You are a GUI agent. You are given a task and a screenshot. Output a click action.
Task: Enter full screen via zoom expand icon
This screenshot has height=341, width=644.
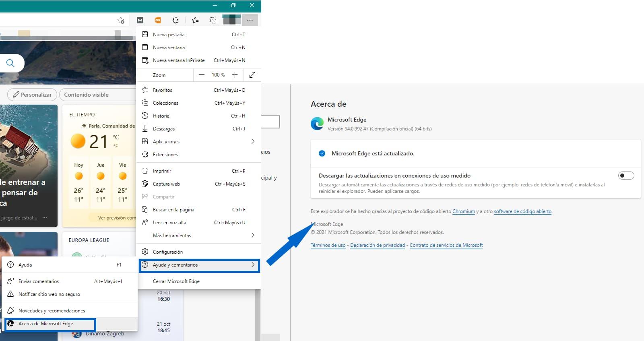(x=252, y=75)
